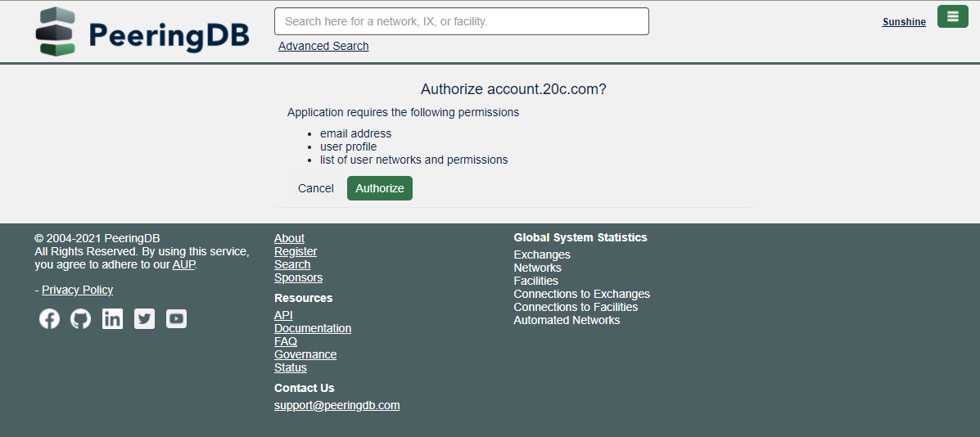
Task: View the Documentation link
Action: click(313, 328)
